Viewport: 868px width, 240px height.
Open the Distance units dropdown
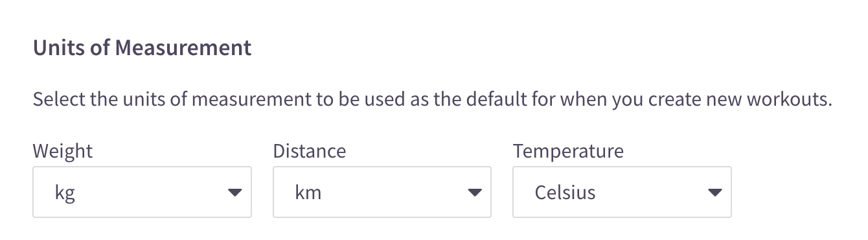pos(382,192)
